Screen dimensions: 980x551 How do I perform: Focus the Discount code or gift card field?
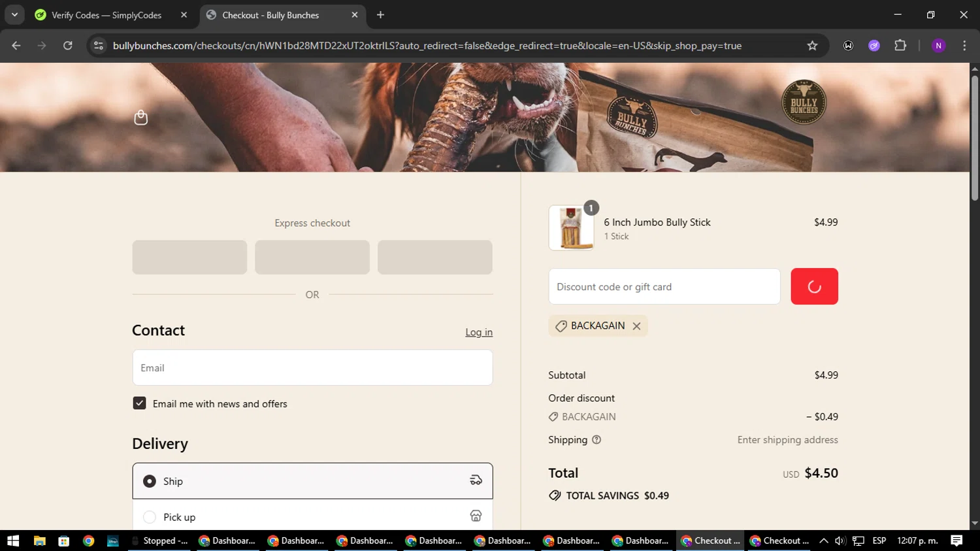(664, 286)
